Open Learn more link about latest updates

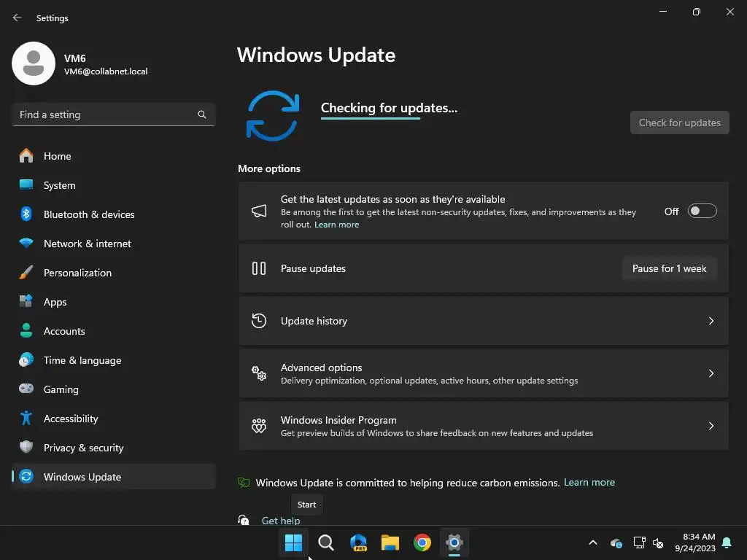click(x=337, y=225)
